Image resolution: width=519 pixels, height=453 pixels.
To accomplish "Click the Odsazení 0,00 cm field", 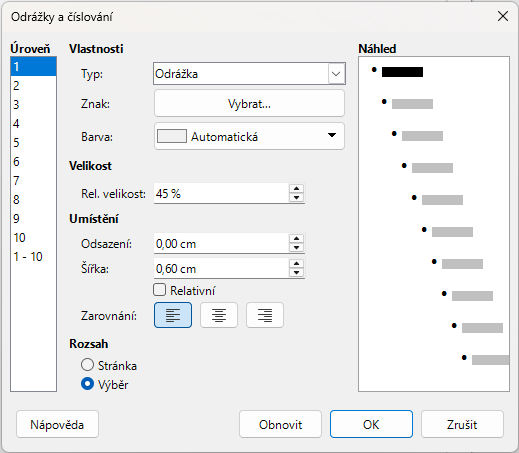I will tap(221, 244).
